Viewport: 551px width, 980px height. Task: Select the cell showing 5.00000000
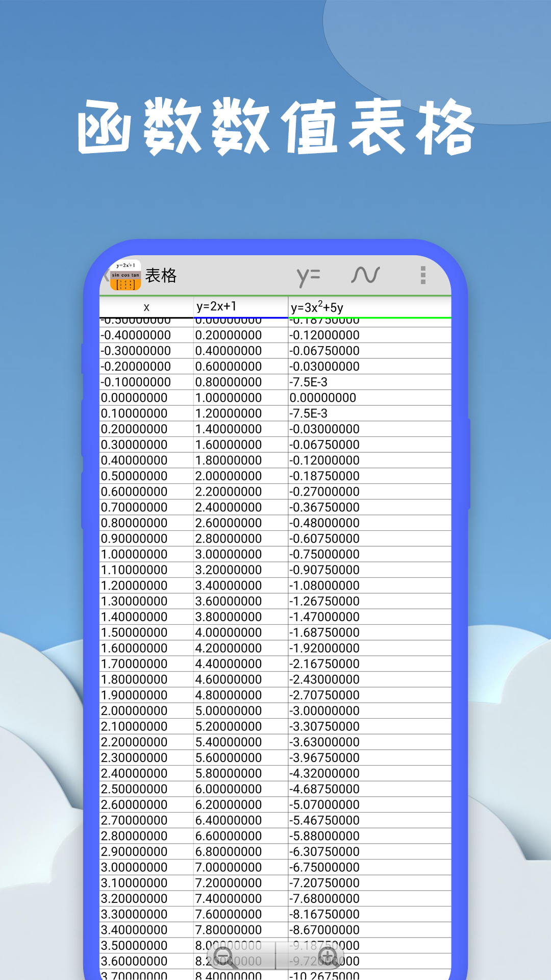pyautogui.click(x=228, y=711)
